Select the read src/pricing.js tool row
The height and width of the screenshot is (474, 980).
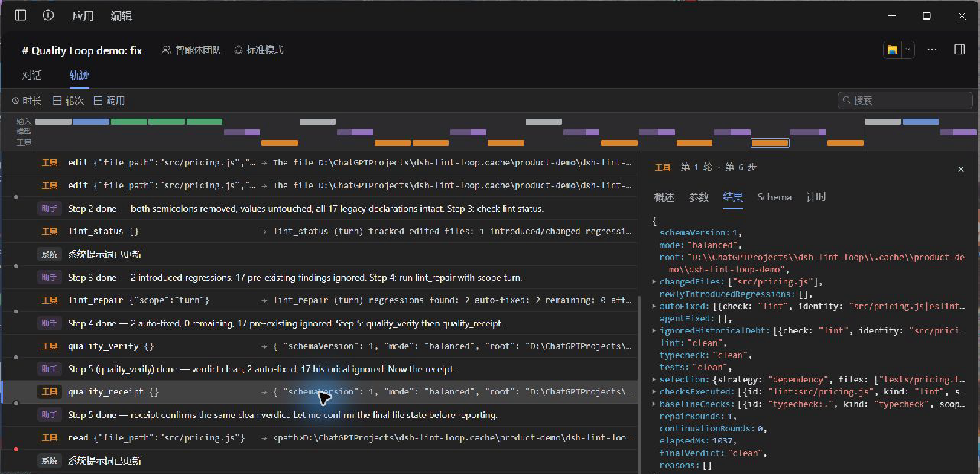click(320, 438)
